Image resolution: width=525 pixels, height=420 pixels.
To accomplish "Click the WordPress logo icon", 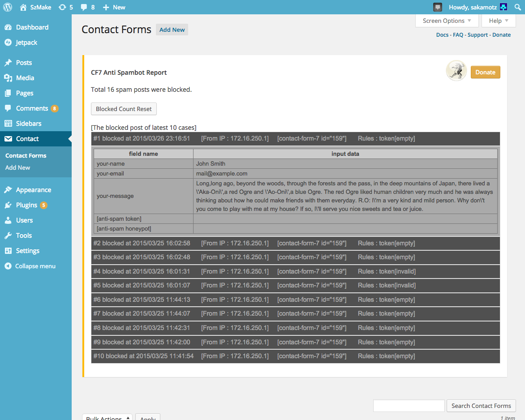I will [x=8, y=7].
